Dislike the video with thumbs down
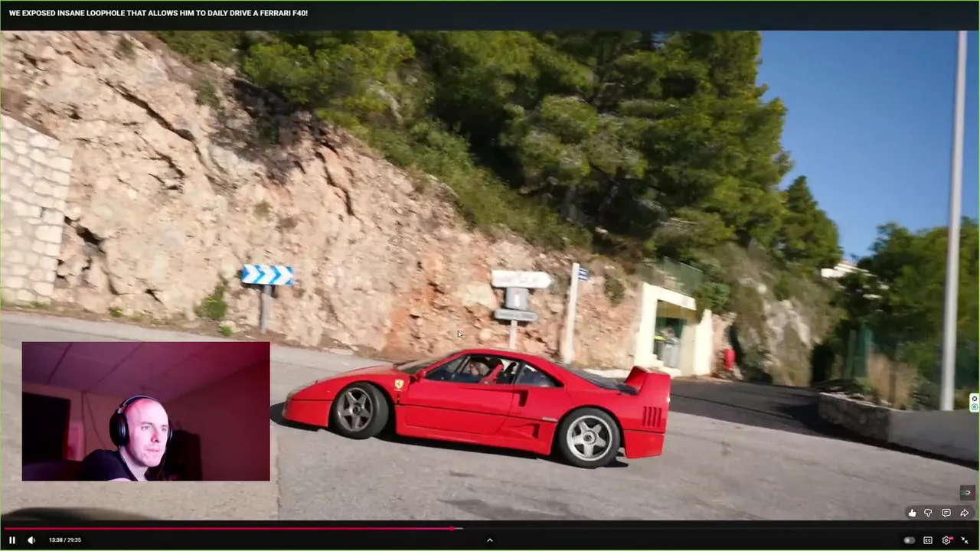The image size is (980, 551). [928, 513]
